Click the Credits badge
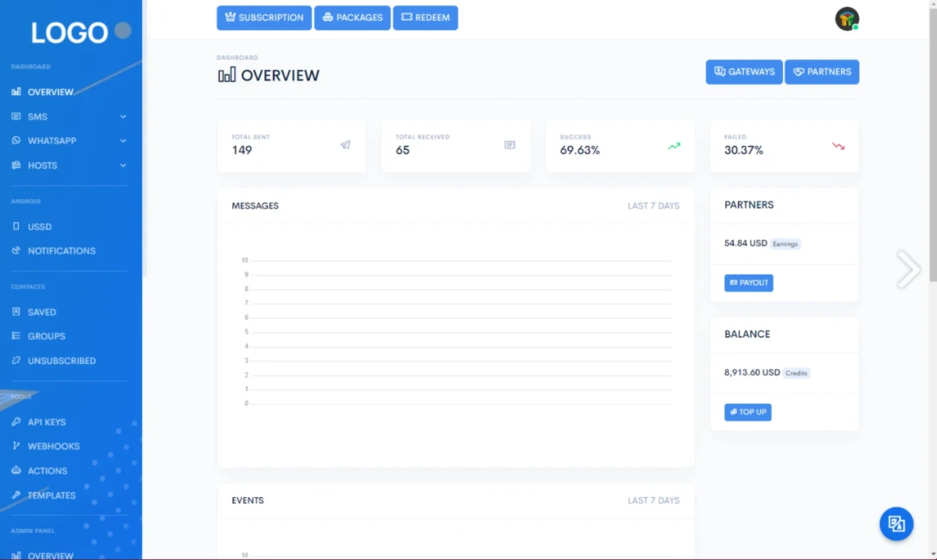937x560 pixels. [x=796, y=373]
